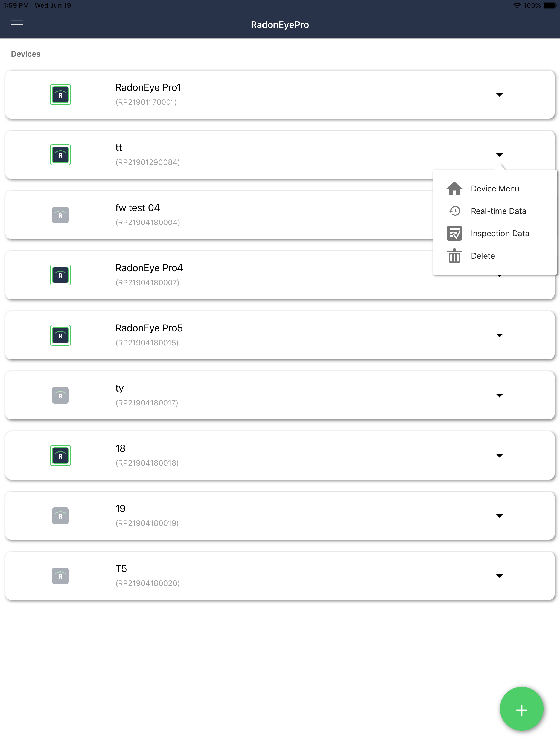
Task: Click the Inspection Data checklist icon
Action: coord(454,233)
